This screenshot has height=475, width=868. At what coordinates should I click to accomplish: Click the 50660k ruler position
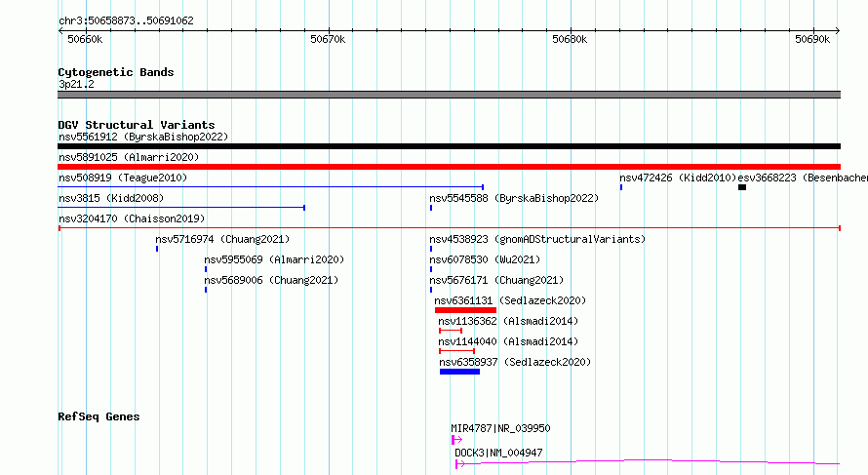tap(85, 39)
